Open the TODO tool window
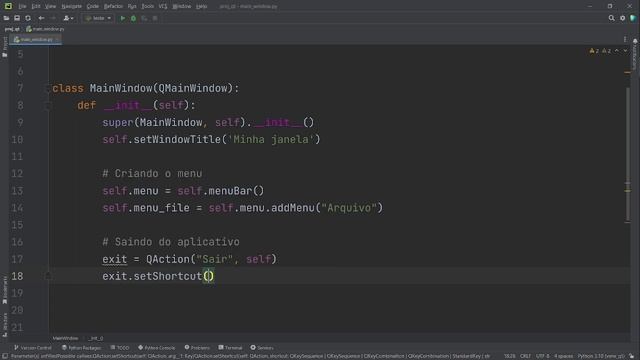This screenshot has width=640, height=360. (x=120, y=348)
